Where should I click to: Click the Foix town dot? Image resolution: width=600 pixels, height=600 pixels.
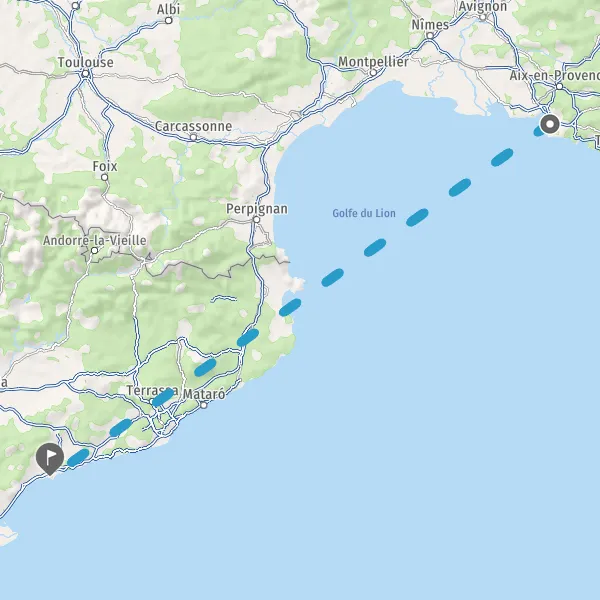(x=104, y=177)
